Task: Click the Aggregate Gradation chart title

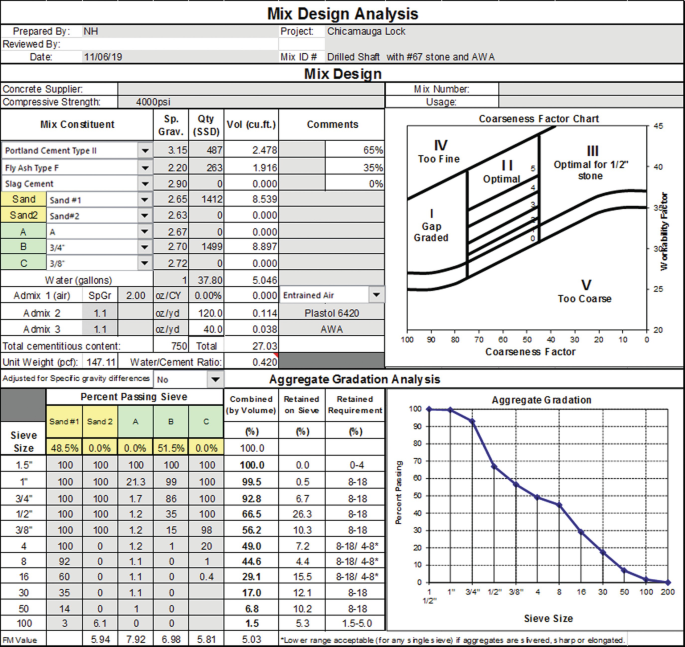Action: coord(541,400)
